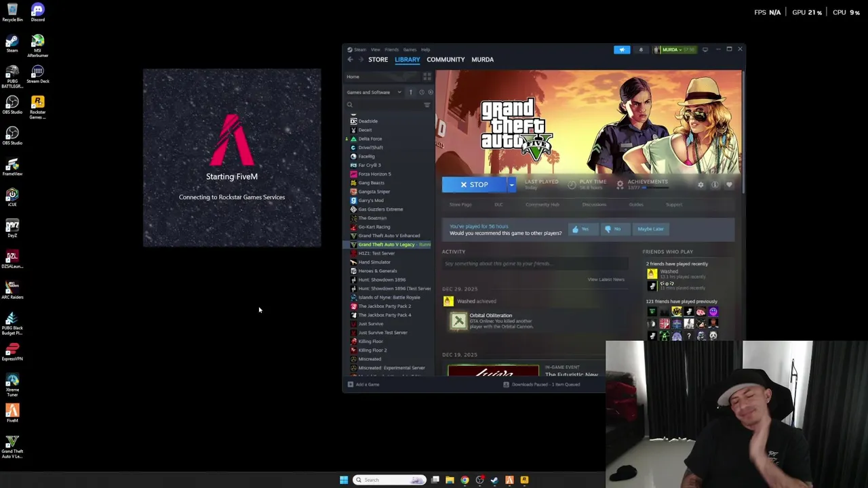Click Add a Game in Steam
The width and height of the screenshot is (868, 488).
363,384
